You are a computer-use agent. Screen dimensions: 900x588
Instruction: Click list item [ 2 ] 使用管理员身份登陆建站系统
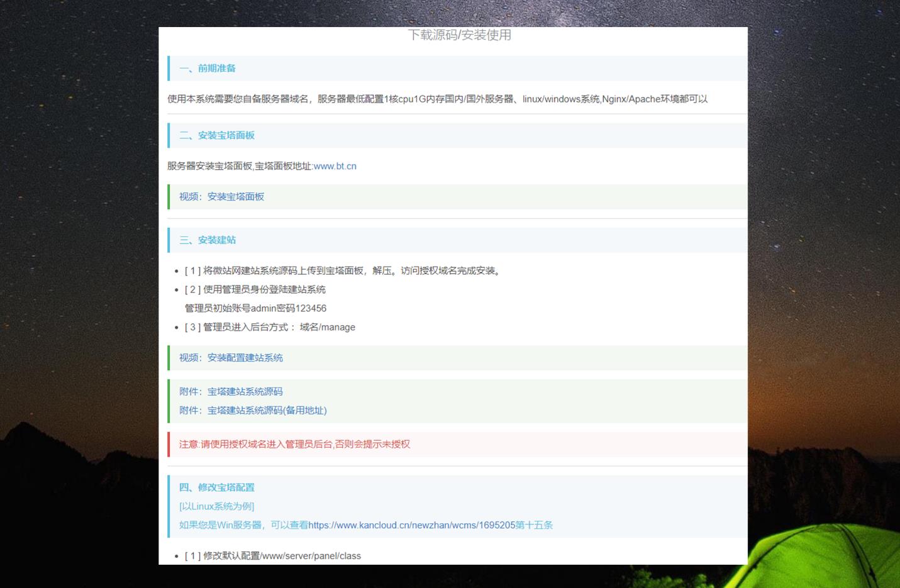[255, 290]
